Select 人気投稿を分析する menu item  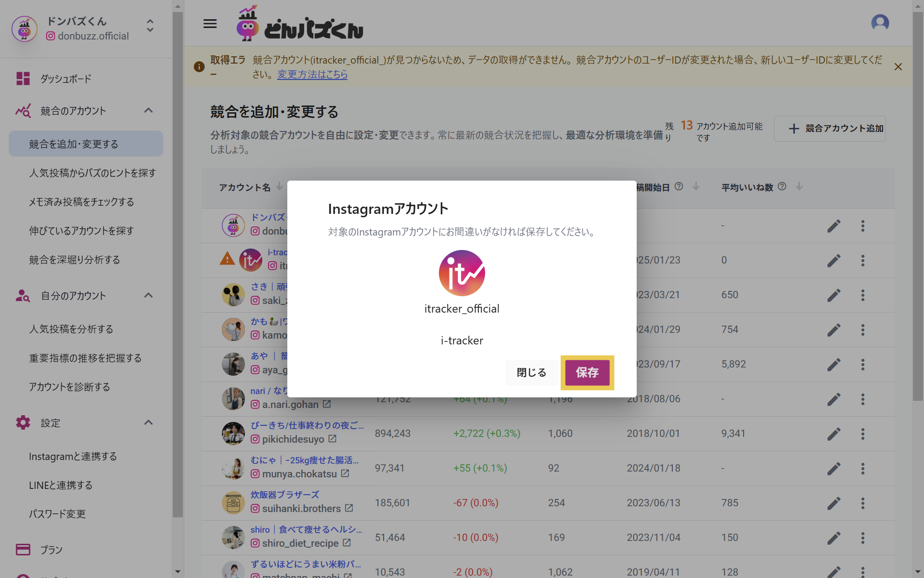71,329
